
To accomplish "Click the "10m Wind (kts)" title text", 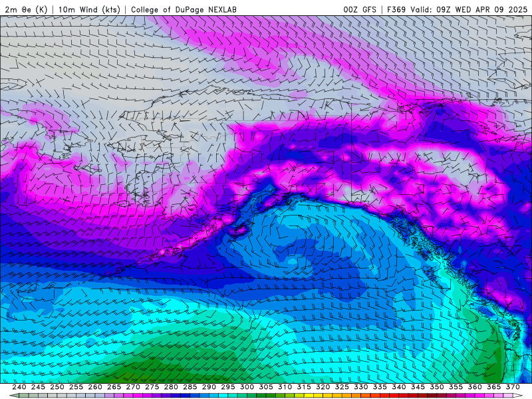I will (89, 9).
